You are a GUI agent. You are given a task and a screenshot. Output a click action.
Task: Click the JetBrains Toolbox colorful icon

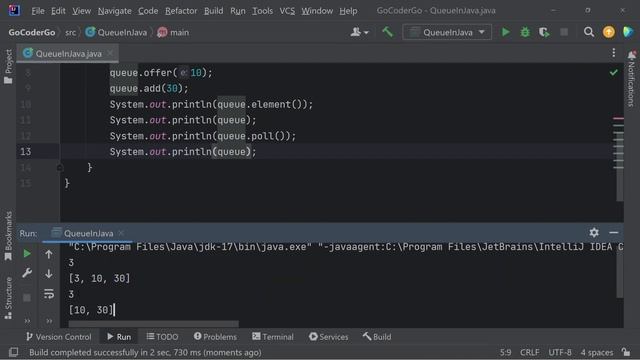pos(629,32)
